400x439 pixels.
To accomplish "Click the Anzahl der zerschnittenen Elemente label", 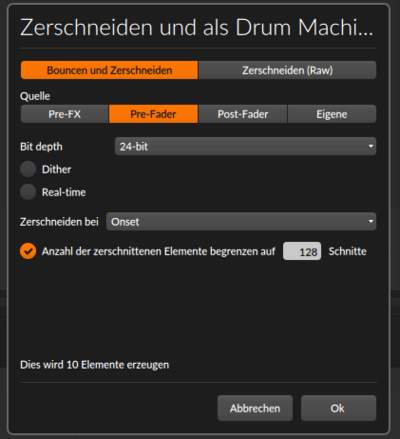I will [x=158, y=251].
